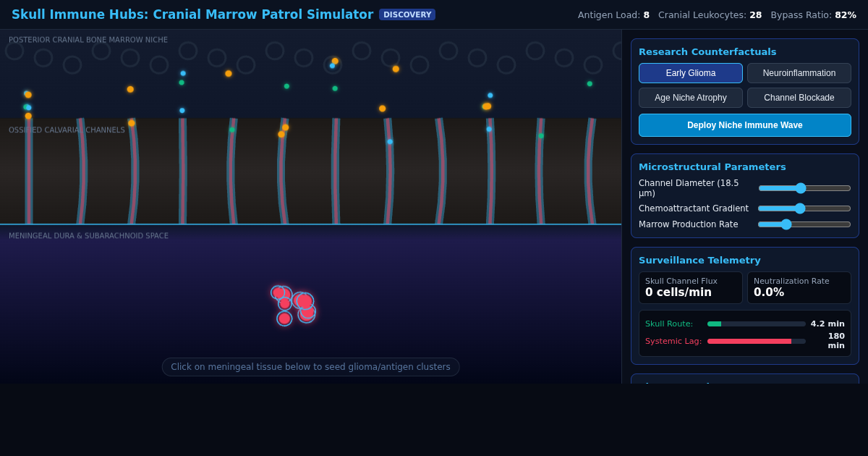868x456 pixels.
Task: Set the Chemoattractant Gradient slider
Action: [x=804, y=208]
